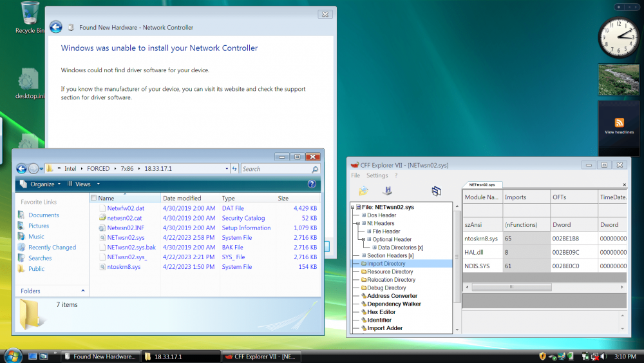Click the save icon in CFF Explorer toolbar
This screenshot has height=363, width=644.
387,191
